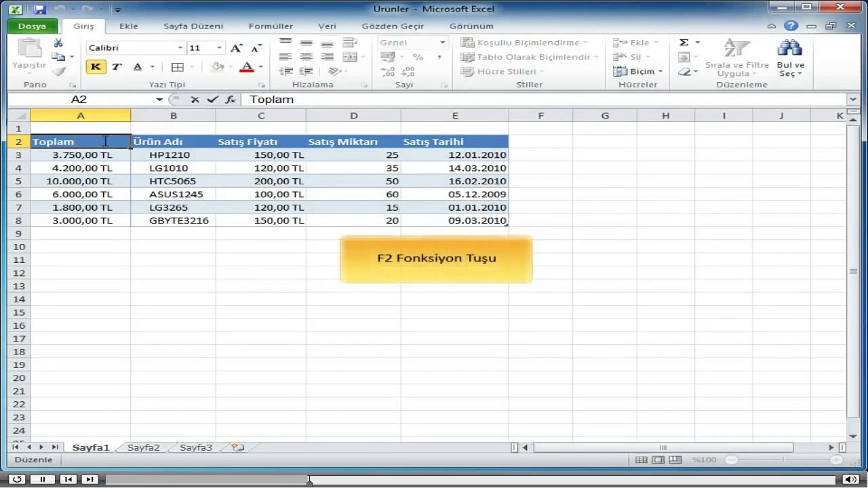868x488 pixels.
Task: Click the Wrap Text icon
Action: click(x=350, y=43)
